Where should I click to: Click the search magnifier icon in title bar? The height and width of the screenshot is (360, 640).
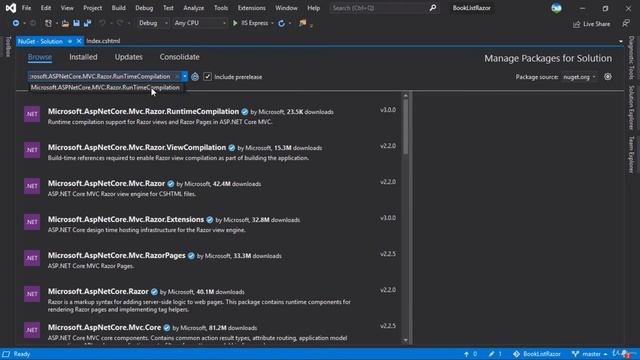pyautogui.click(x=433, y=8)
